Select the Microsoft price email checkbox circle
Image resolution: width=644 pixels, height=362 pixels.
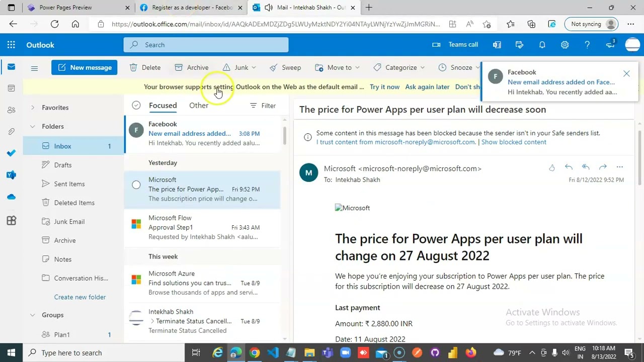136,185
